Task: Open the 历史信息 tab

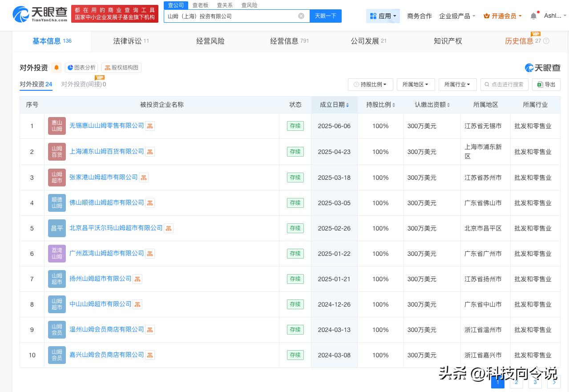Action: point(523,41)
